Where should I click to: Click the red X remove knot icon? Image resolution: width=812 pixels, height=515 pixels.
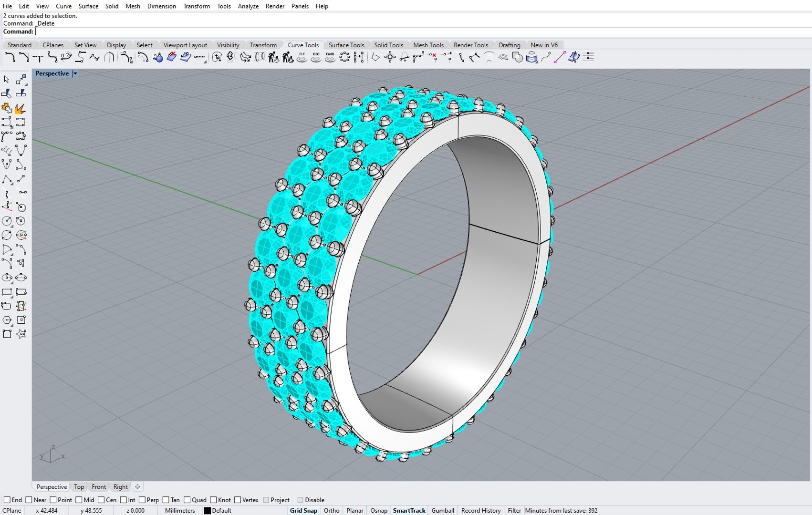433,57
